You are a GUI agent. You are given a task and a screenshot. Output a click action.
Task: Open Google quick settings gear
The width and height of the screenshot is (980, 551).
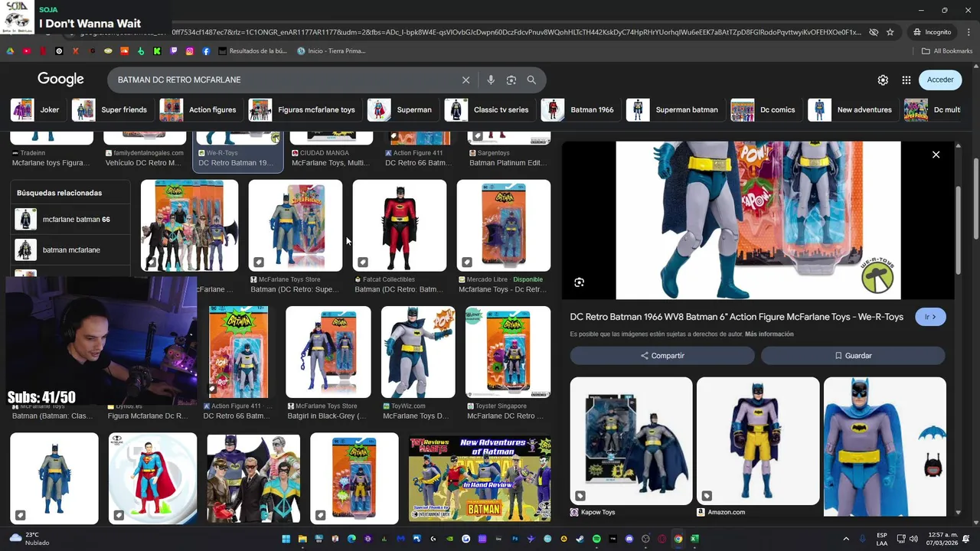click(883, 80)
